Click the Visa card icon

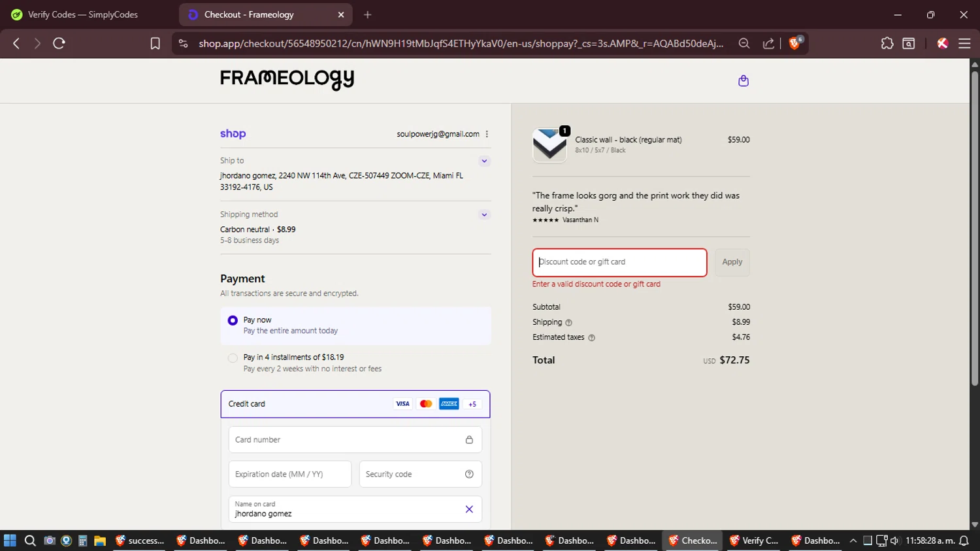[402, 404]
